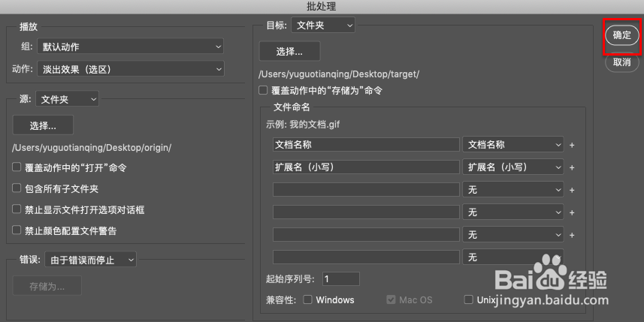
Task: Open the 目标 dropdown set to 文件夹
Action: click(x=323, y=26)
